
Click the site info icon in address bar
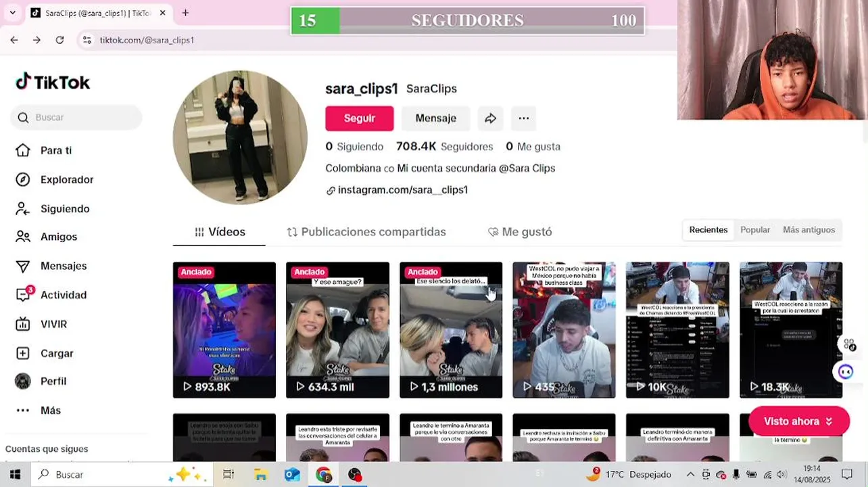coord(87,40)
